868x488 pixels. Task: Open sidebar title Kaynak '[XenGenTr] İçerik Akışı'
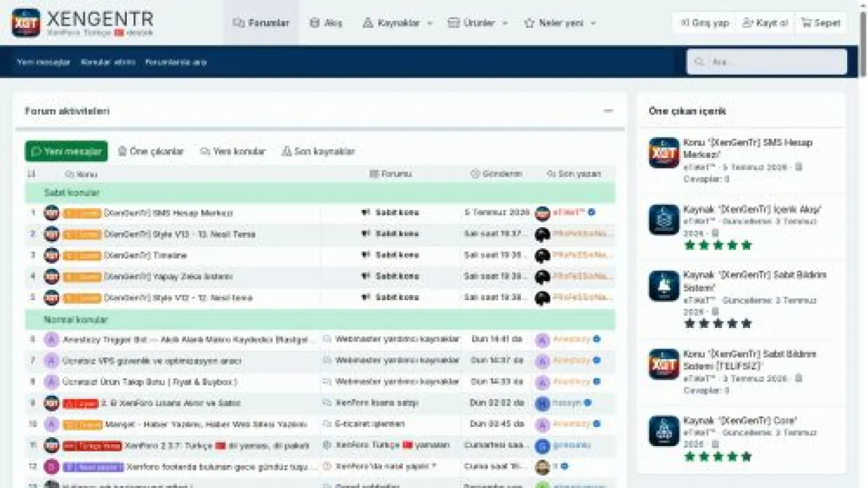(752, 209)
